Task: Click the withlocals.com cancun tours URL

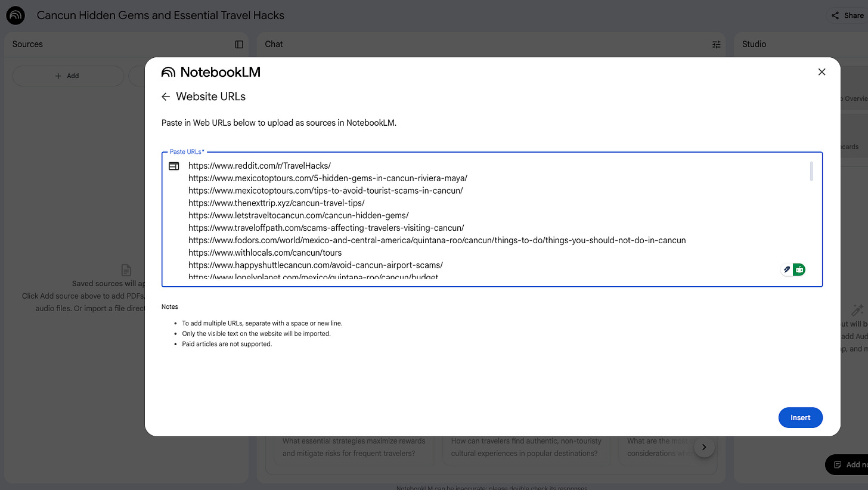Action: point(265,253)
